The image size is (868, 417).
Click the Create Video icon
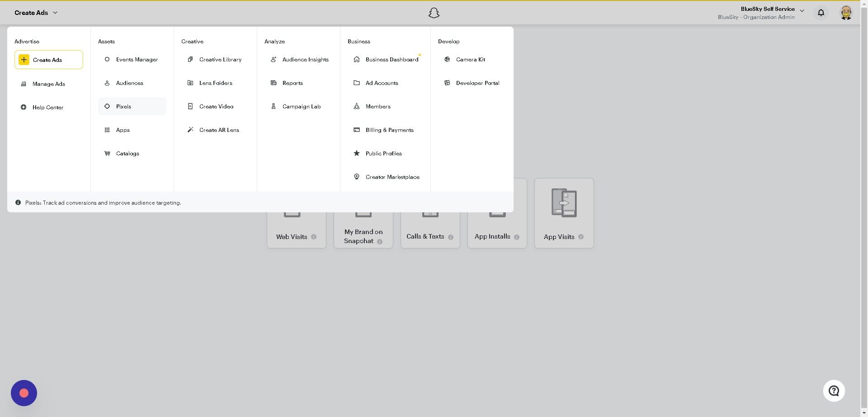(x=190, y=107)
